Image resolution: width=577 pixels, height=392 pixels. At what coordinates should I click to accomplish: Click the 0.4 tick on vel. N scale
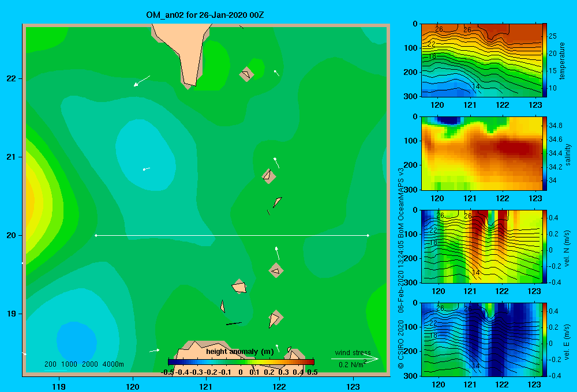[553, 218]
